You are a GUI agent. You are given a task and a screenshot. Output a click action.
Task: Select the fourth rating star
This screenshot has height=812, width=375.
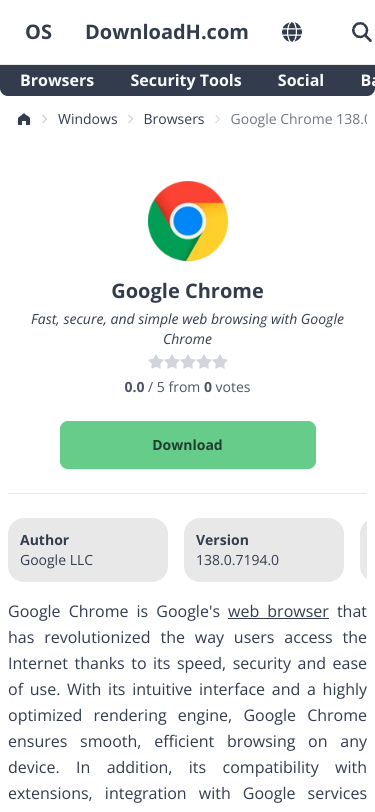[x=204, y=361]
